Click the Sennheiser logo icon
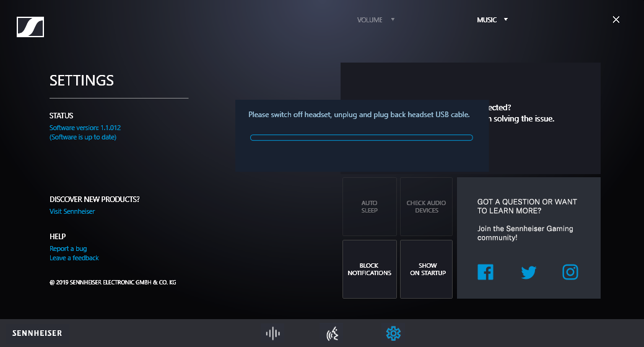This screenshot has height=347, width=644. (30, 27)
